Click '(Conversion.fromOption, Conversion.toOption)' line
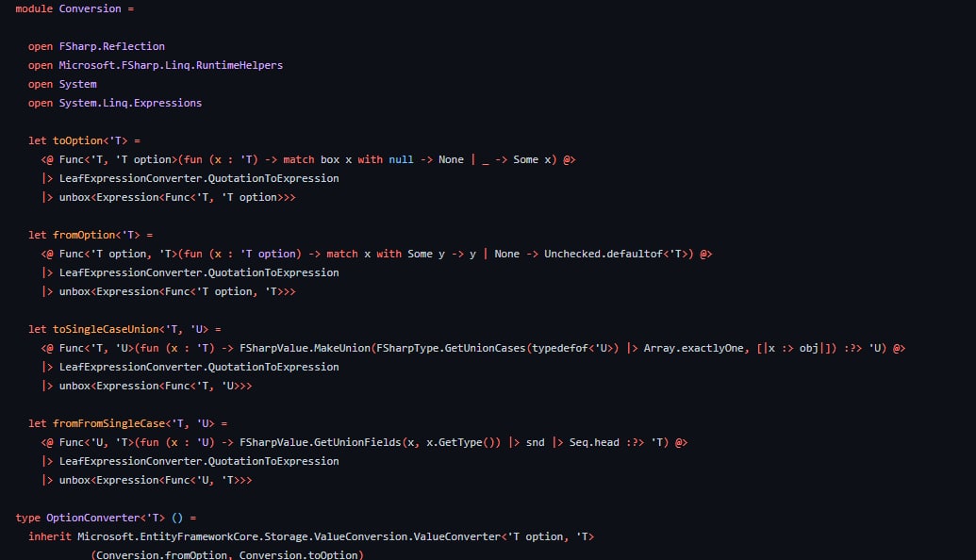Viewport: 976px width, 560px height. 227,555
